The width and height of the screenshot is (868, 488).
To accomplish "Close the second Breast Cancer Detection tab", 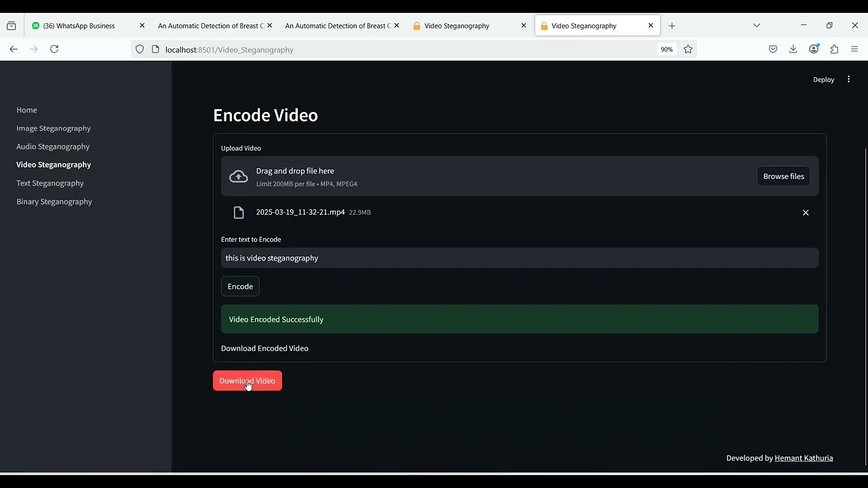I will (x=397, y=26).
